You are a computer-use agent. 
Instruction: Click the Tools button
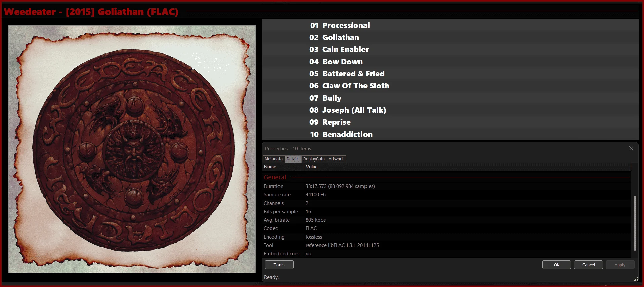(279, 265)
